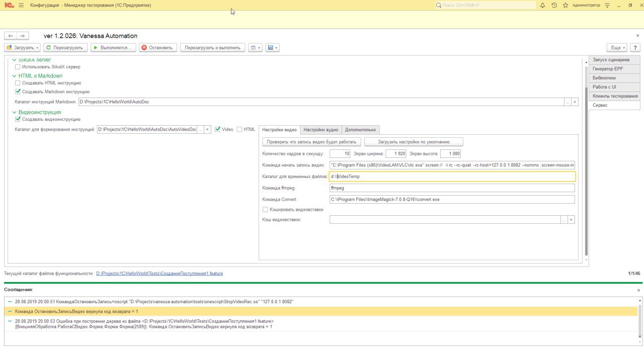Select message Команда ОстановитьЗаписьВидео вернула код
Viewport: 644px width, 350px height.
(322, 312)
